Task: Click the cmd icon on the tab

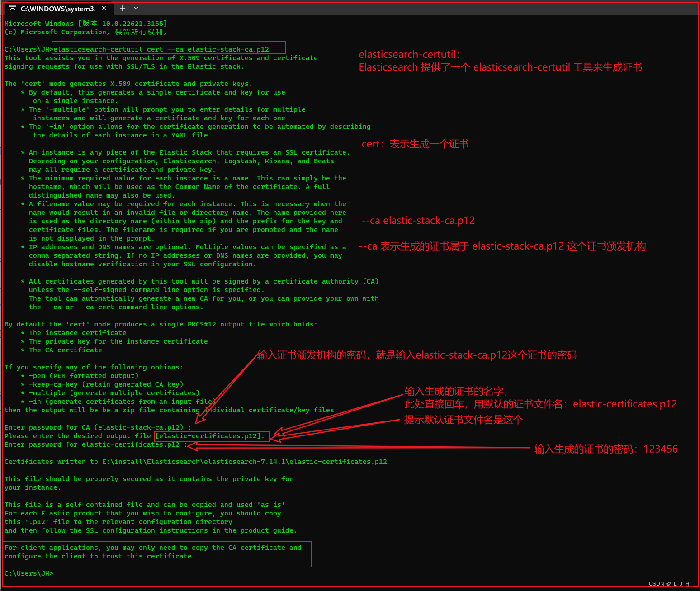Action: click(x=13, y=9)
